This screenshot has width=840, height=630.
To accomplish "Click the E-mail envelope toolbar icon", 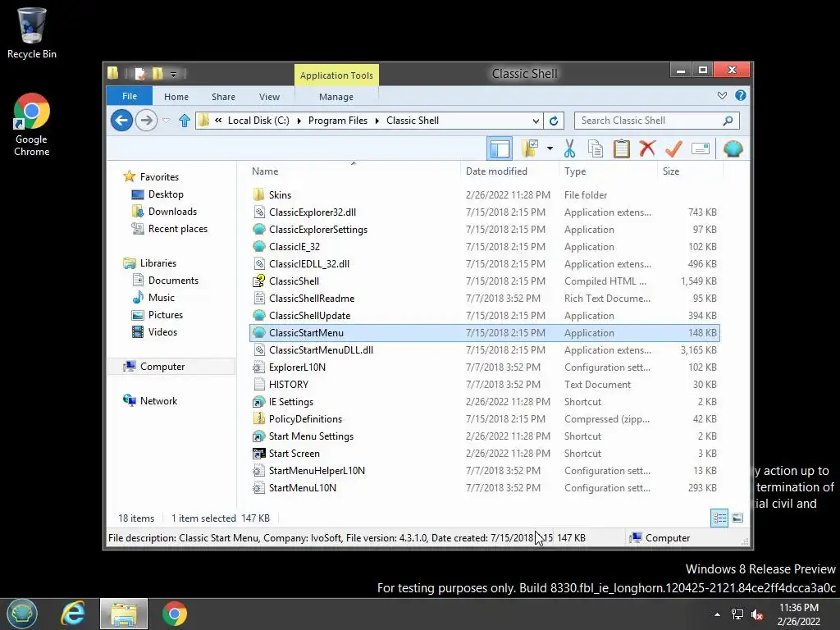I will click(701, 148).
